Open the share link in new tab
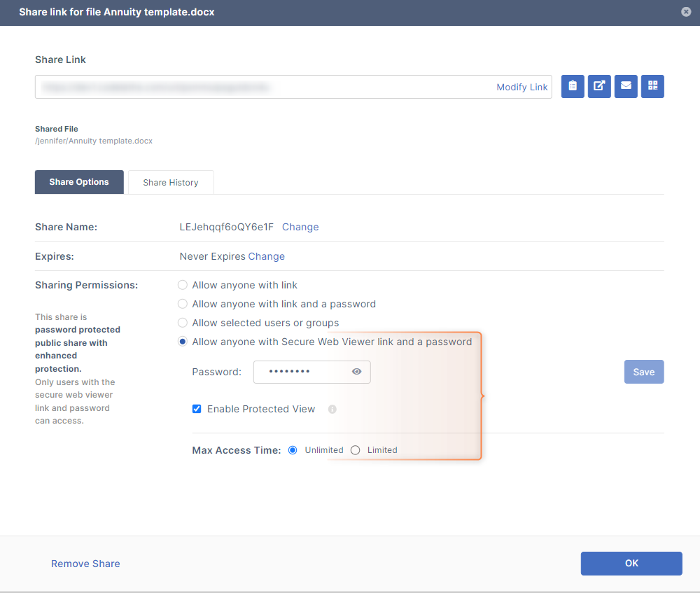The image size is (700, 593). coord(599,86)
